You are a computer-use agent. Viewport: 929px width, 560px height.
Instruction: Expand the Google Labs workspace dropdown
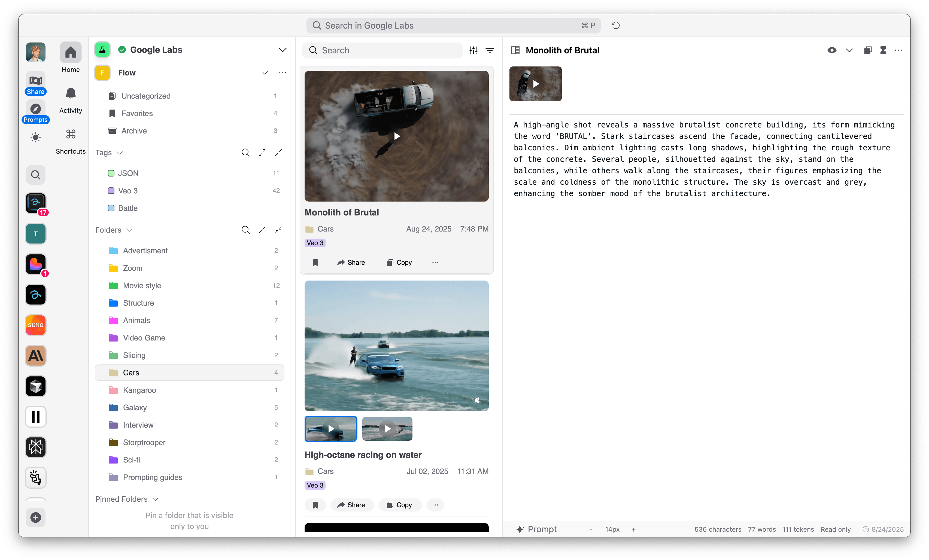[283, 50]
